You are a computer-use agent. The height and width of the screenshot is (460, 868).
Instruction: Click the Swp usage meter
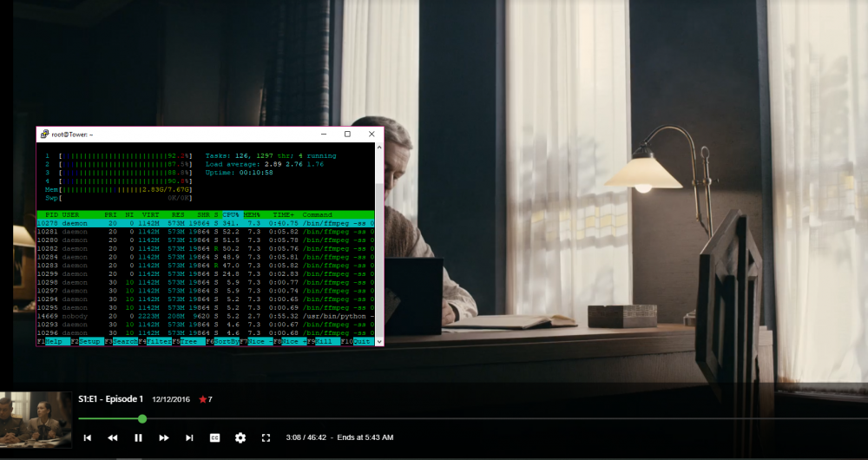[x=118, y=198]
